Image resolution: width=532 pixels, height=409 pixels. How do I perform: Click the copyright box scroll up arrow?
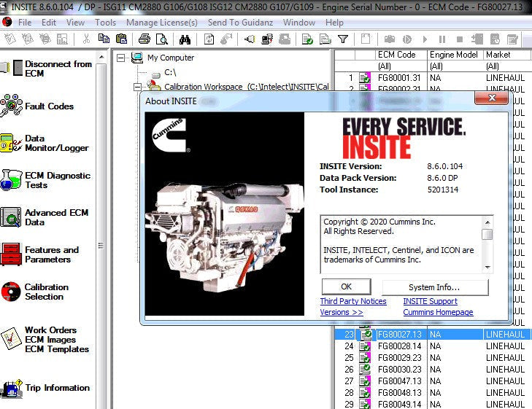coord(487,222)
